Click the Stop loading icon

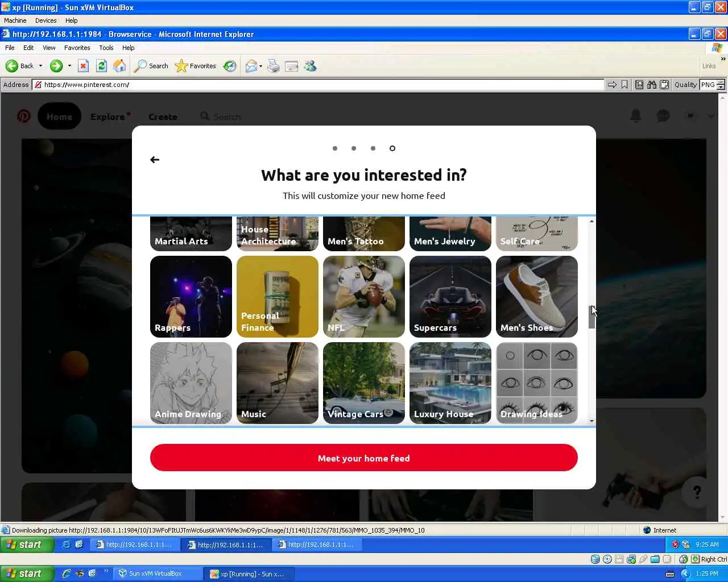click(x=83, y=66)
